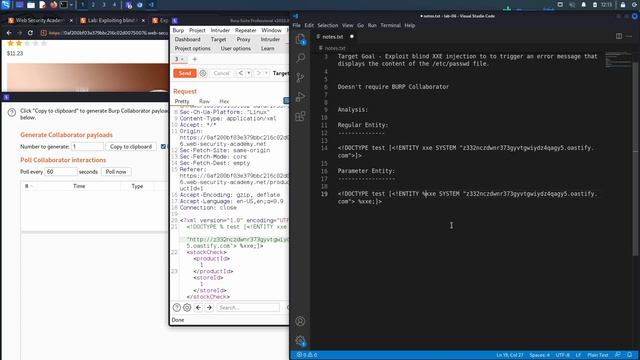Open Explorer in VS Code activity bar

(300, 39)
